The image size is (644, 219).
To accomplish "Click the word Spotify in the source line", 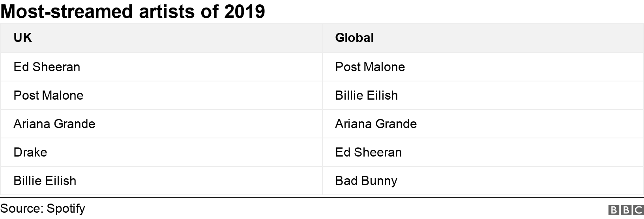I will (x=66, y=209).
